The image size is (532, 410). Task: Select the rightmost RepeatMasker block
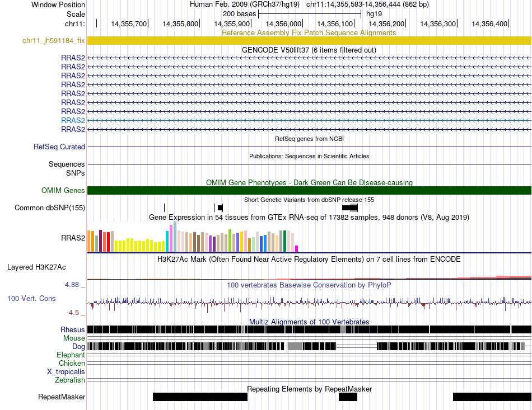[x=492, y=397]
